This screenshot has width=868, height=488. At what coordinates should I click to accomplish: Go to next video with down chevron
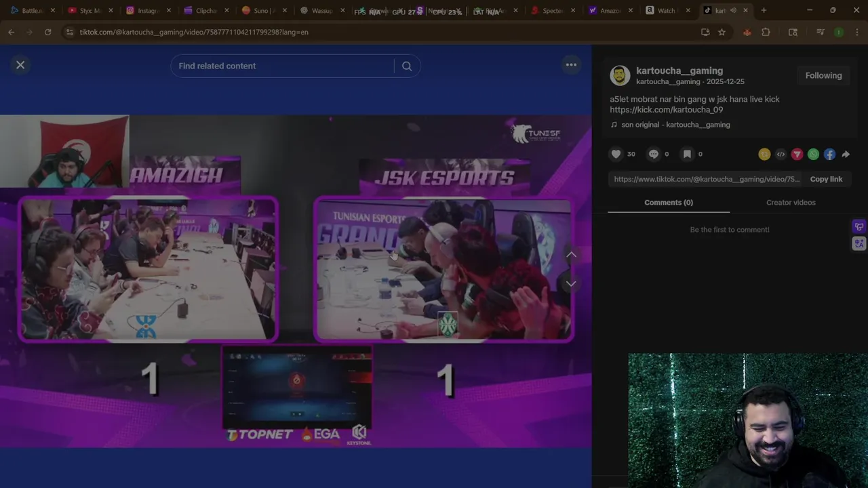coord(571,283)
